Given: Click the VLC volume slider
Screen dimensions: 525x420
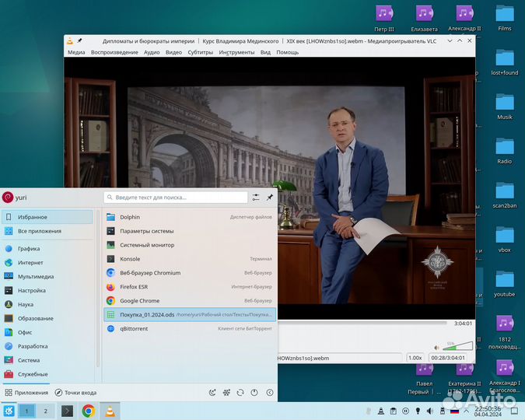Looking at the screenshot, I should (x=458, y=347).
